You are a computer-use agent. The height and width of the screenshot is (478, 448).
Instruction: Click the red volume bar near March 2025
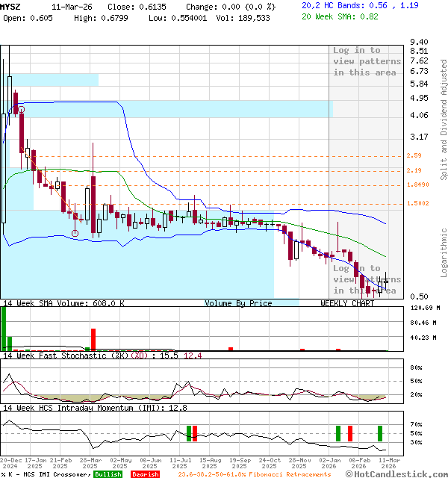point(93,339)
